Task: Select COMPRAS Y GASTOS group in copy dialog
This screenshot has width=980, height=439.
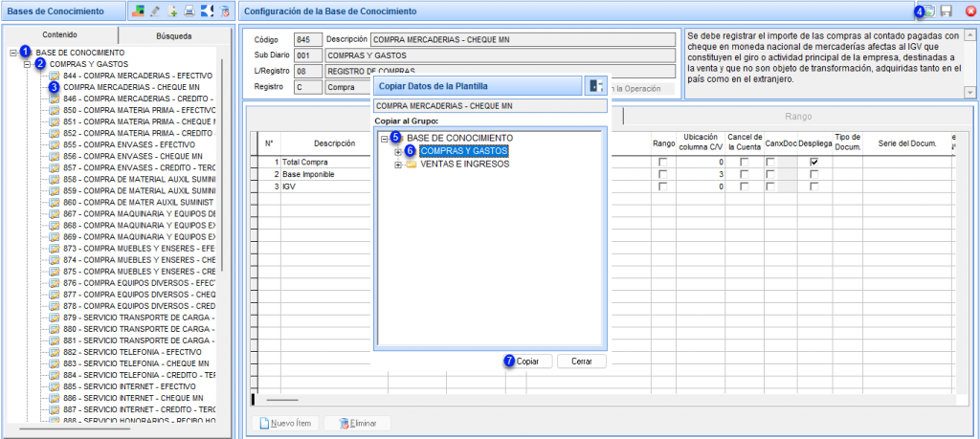Action: tap(464, 151)
